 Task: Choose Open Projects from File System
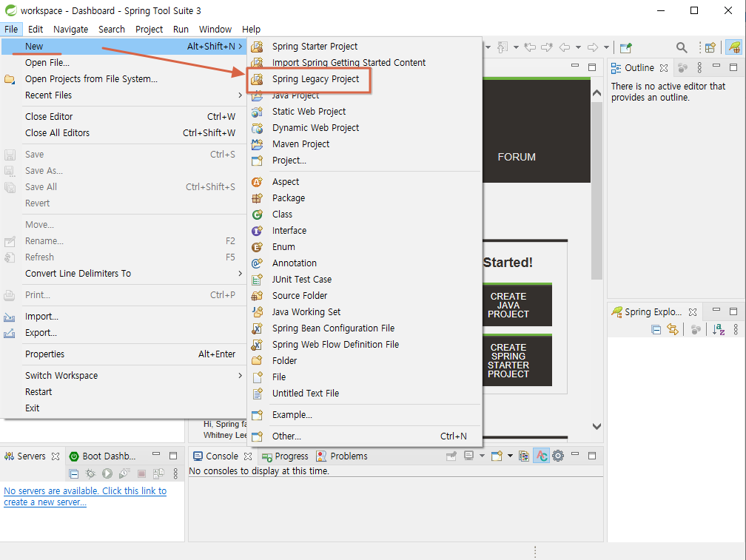tap(91, 79)
